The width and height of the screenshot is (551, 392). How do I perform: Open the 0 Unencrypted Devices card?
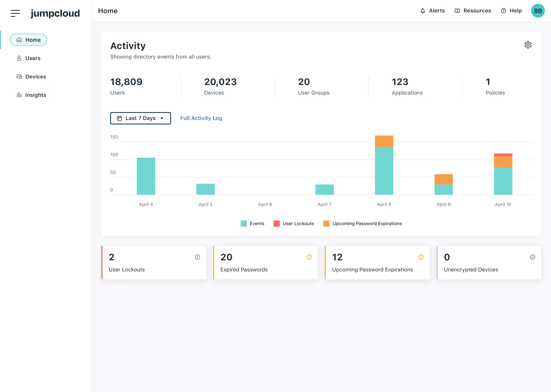tap(489, 263)
